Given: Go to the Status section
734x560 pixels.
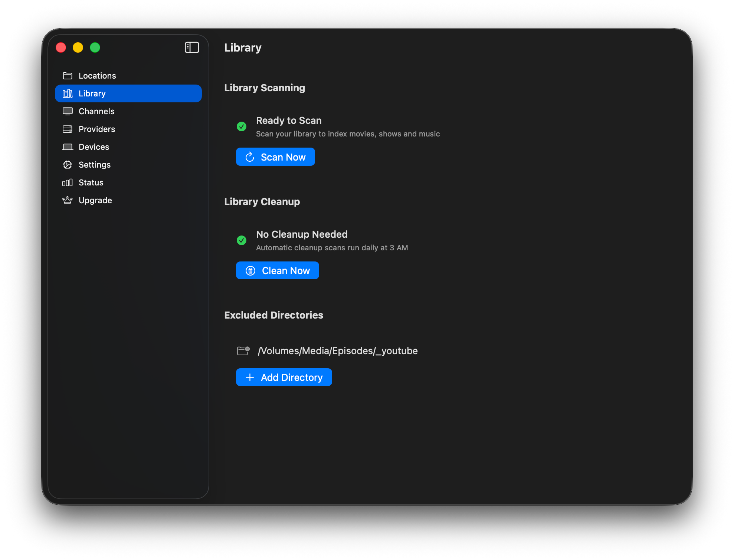Looking at the screenshot, I should pos(91,182).
